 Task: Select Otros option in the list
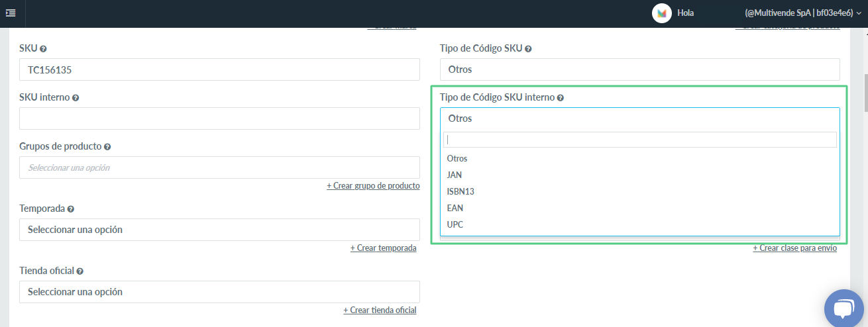(640, 159)
